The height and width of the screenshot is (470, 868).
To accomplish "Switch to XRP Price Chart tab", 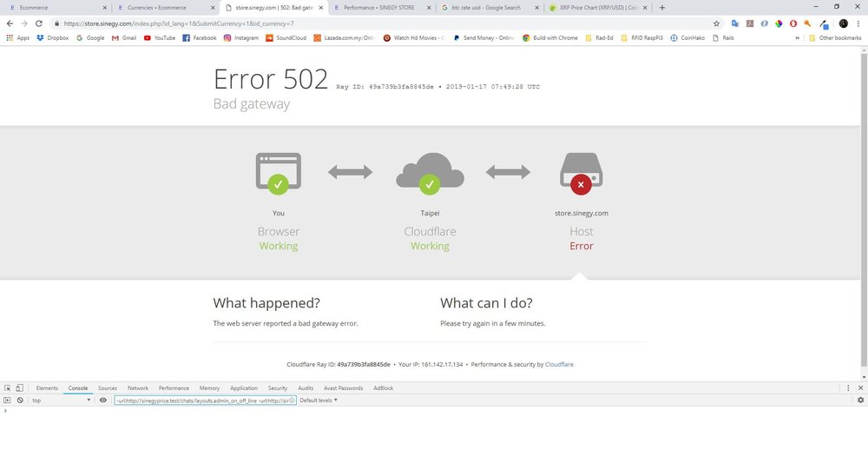I will click(597, 8).
